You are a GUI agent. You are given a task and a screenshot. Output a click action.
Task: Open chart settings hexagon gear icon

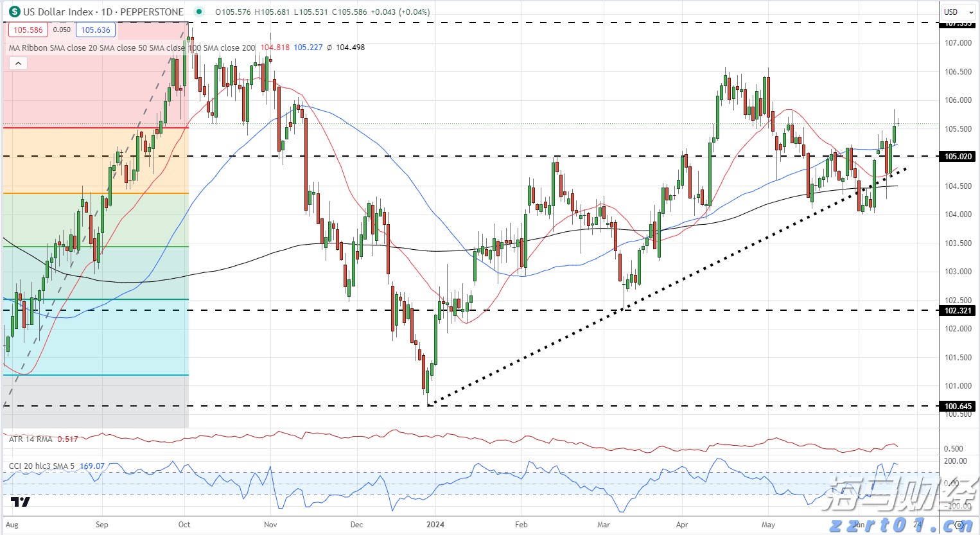(x=959, y=525)
